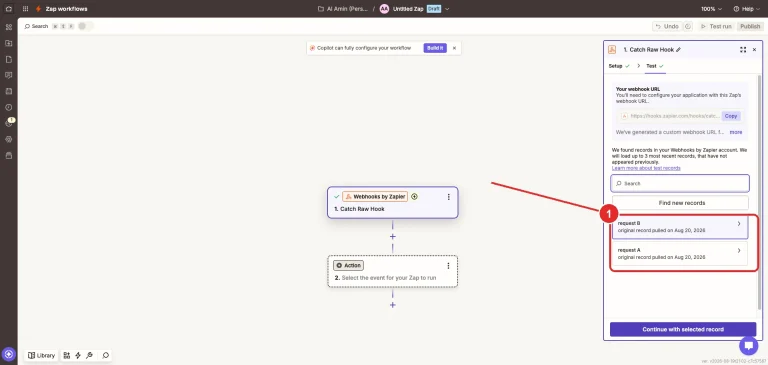Open the sidebar icon with notification badge

pyautogui.click(x=8, y=123)
